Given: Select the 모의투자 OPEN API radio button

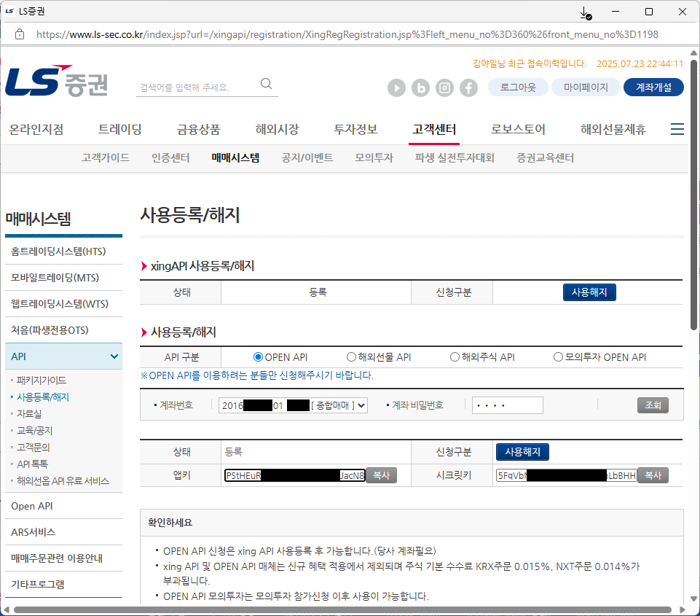Looking at the screenshot, I should [x=558, y=357].
